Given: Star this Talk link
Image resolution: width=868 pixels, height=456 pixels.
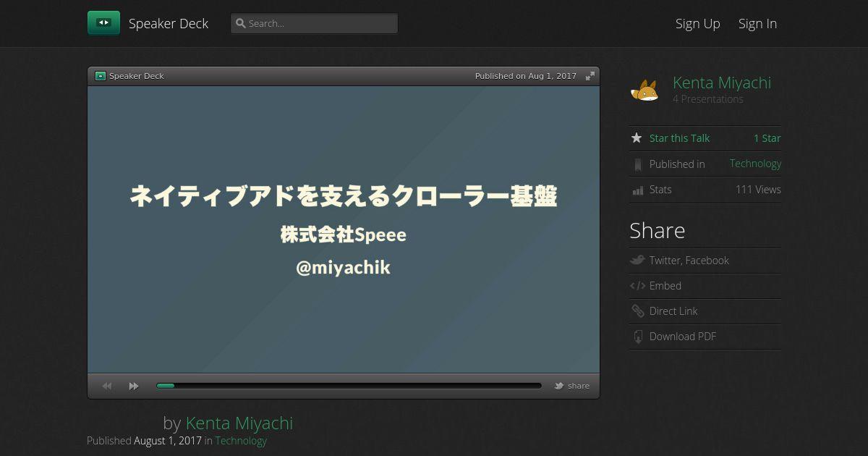Looking at the screenshot, I should (679, 138).
